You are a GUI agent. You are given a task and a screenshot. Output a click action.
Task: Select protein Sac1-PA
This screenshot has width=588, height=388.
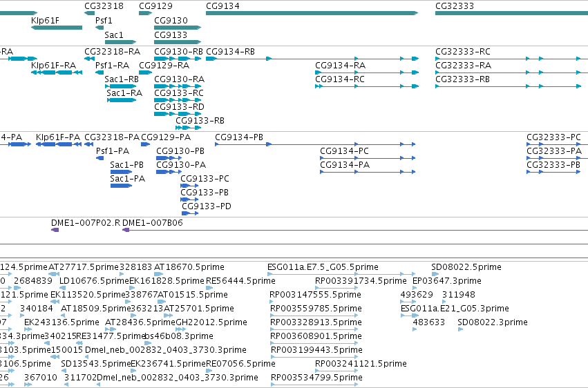tap(121, 186)
